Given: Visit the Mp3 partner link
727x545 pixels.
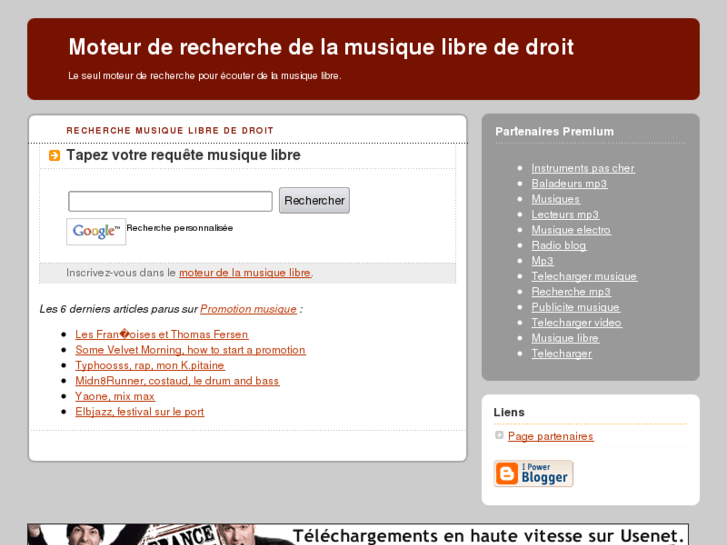Looking at the screenshot, I should (542, 261).
